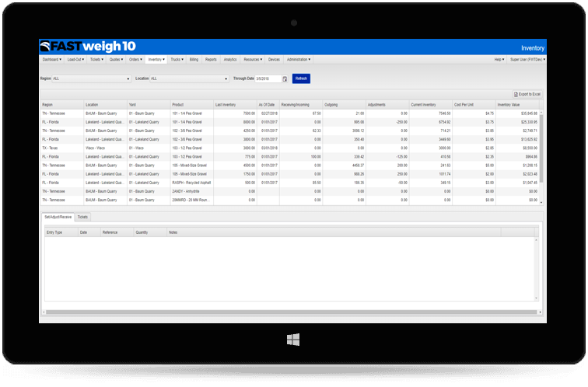
Task: Sort by Last Inventory column header
Action: (x=235, y=105)
